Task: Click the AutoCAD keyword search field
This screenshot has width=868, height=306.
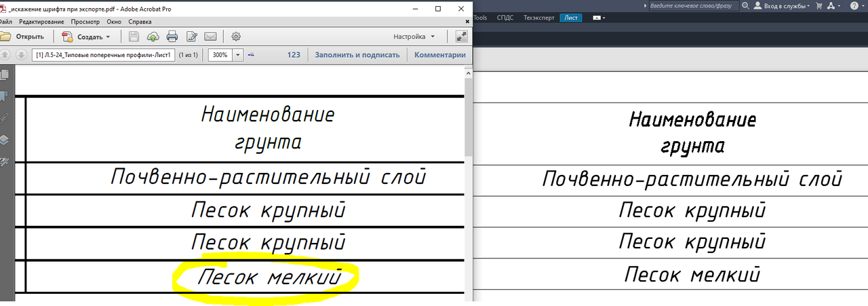Action: [x=693, y=5]
